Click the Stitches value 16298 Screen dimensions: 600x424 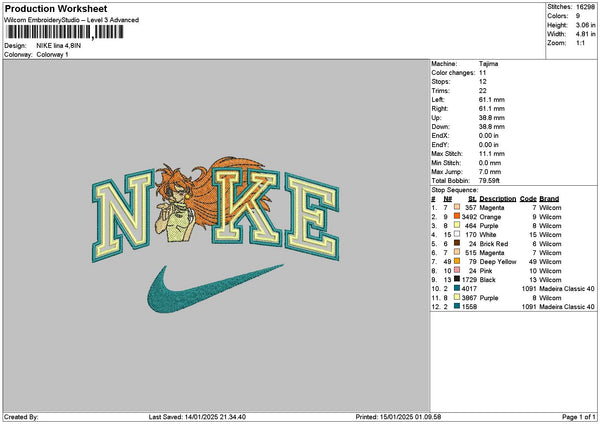(585, 7)
